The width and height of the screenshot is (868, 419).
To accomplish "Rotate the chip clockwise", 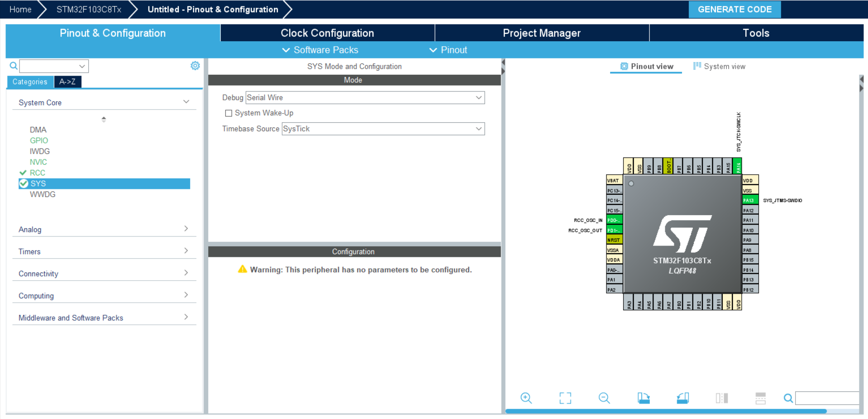I will pyautogui.click(x=644, y=398).
